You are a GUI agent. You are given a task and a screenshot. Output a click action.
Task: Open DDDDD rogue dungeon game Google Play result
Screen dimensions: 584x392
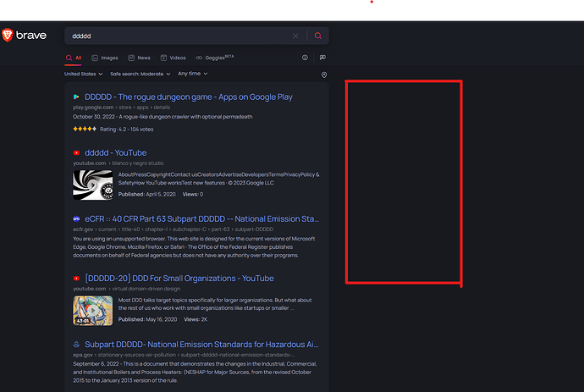(x=189, y=97)
